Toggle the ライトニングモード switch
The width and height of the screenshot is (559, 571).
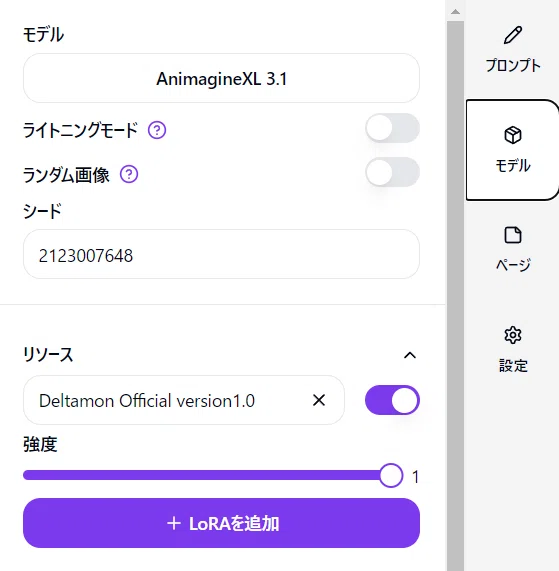(393, 128)
